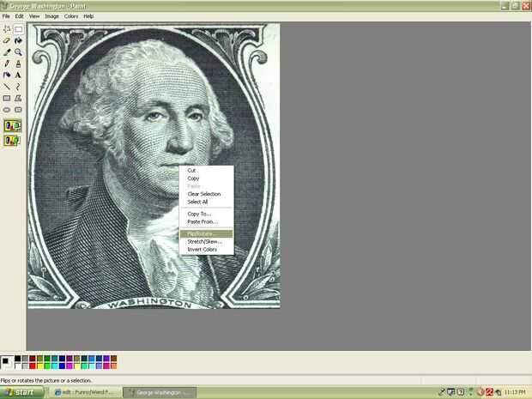Click the foreground/background color indicator box
This screenshot has height=399, width=532.
click(x=7, y=362)
